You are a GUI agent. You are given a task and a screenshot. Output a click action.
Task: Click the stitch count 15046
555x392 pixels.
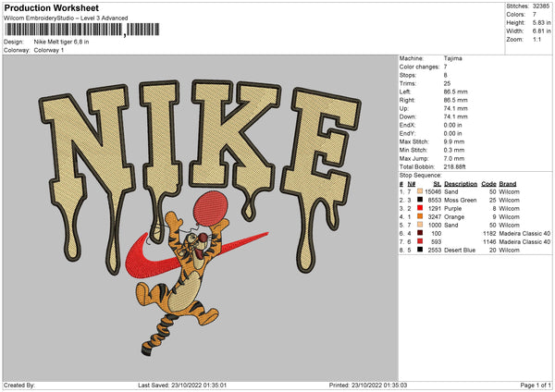(433, 191)
